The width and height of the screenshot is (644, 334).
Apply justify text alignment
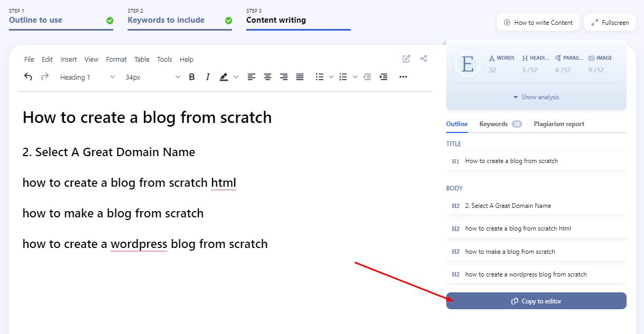300,77
